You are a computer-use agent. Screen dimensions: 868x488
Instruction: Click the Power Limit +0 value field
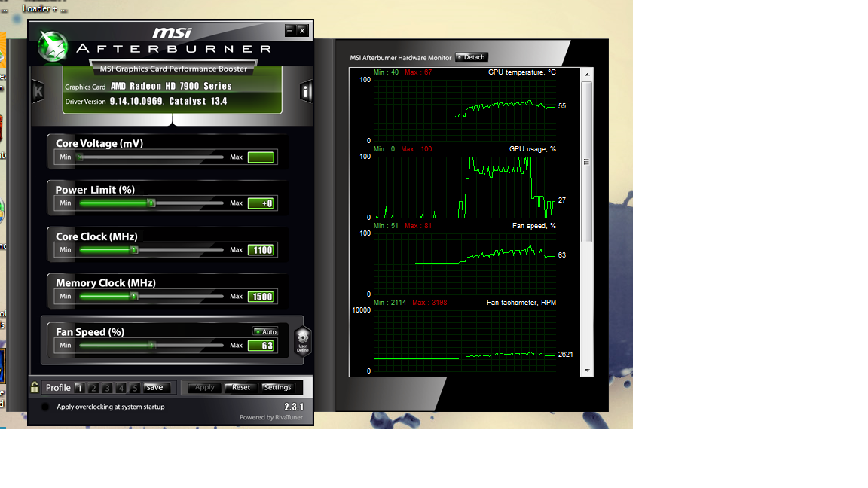point(261,203)
